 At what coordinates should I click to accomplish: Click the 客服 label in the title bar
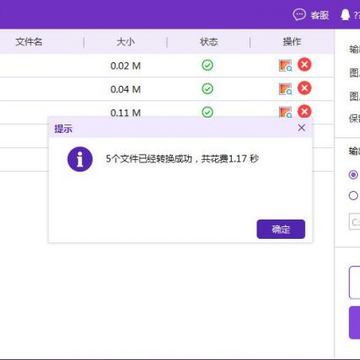pos(320,15)
